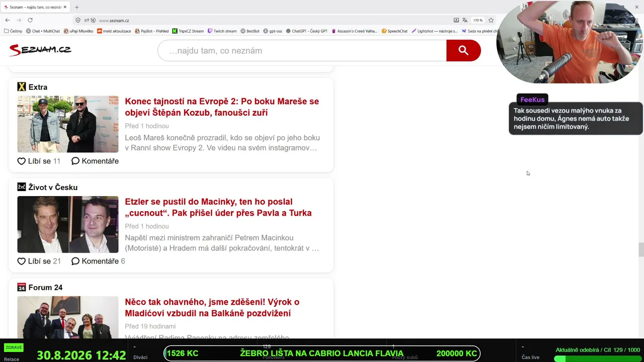
Task: Click the Před 19 hodinami timestamp
Action: 150,326
